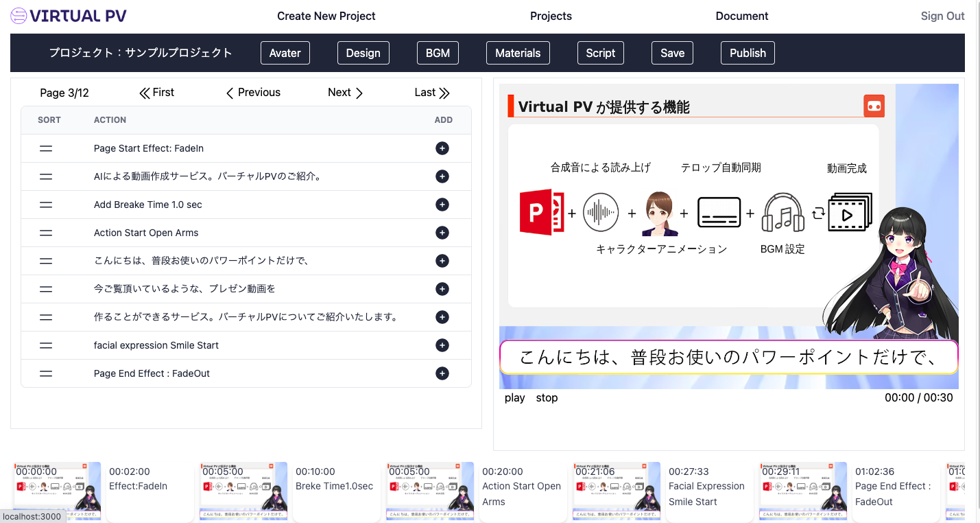The height and width of the screenshot is (523, 980).
Task: Add action after Action Start Open Arms
Action: click(442, 233)
